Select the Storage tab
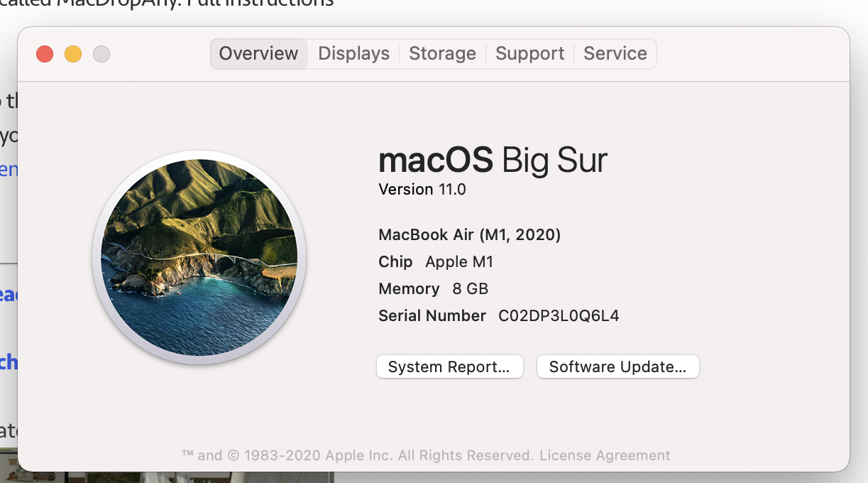 pos(442,54)
